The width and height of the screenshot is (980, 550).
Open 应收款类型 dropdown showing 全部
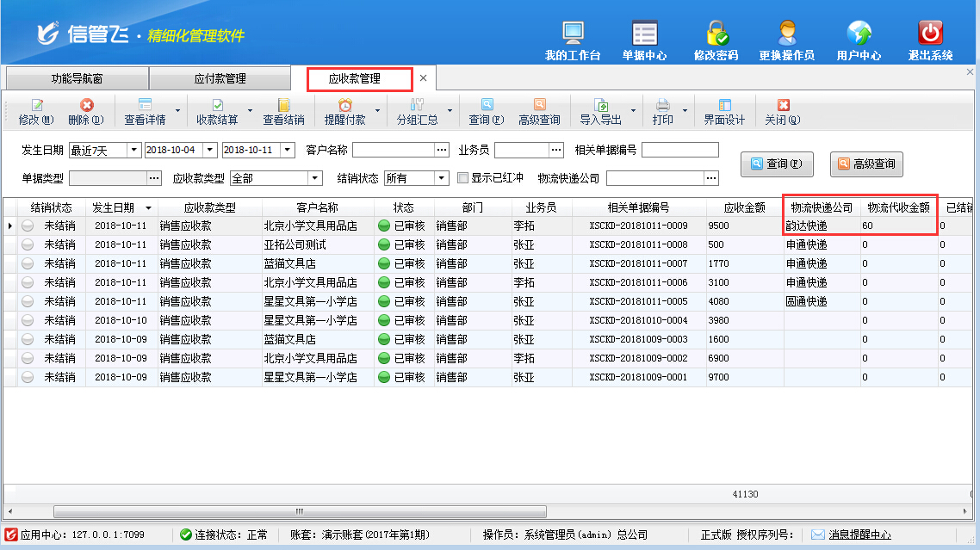(x=314, y=178)
